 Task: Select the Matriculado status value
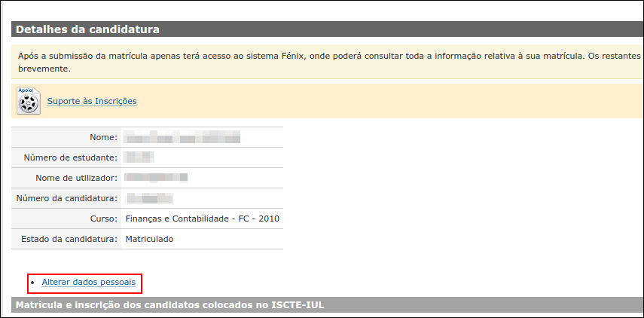coord(149,239)
